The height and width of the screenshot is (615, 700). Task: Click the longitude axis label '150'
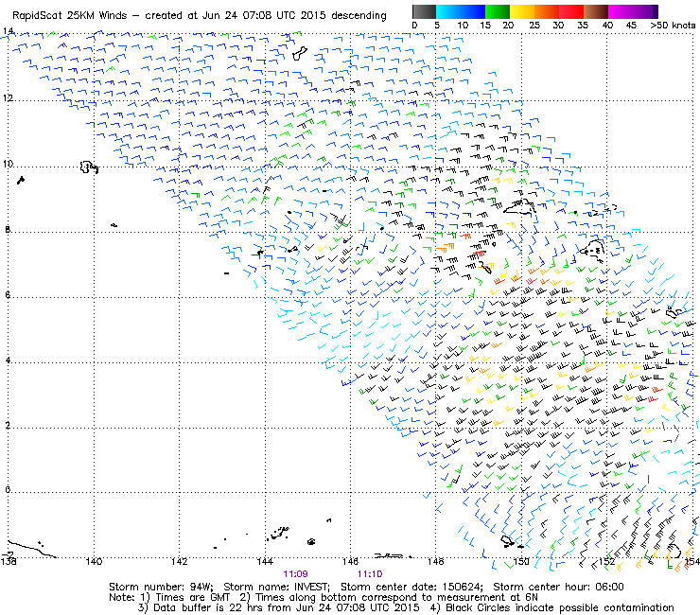click(521, 561)
